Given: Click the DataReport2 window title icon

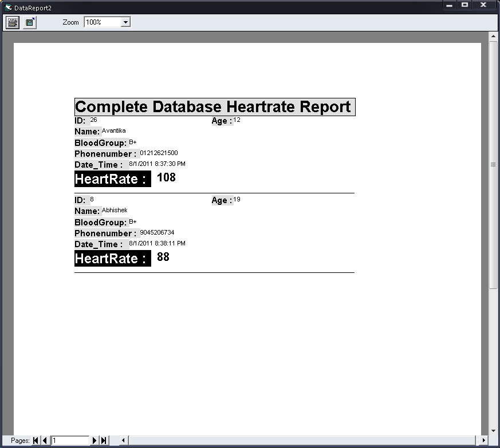Looking at the screenshot, I should (x=8, y=7).
